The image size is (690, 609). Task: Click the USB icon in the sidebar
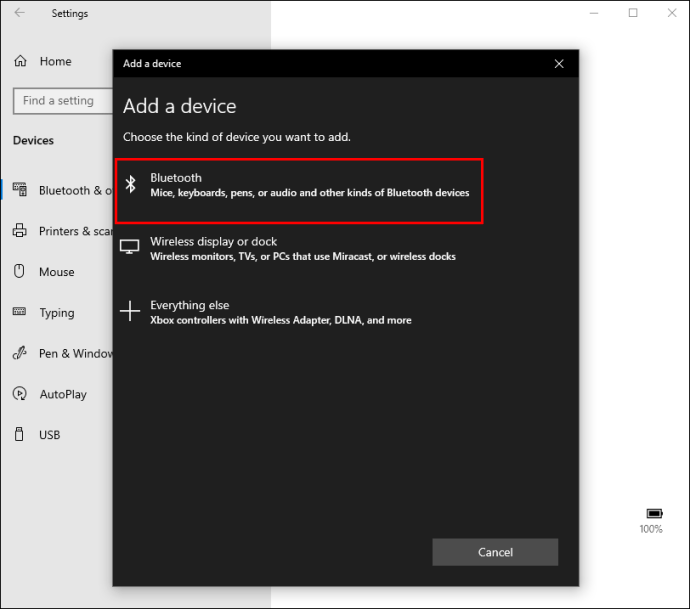(19, 434)
